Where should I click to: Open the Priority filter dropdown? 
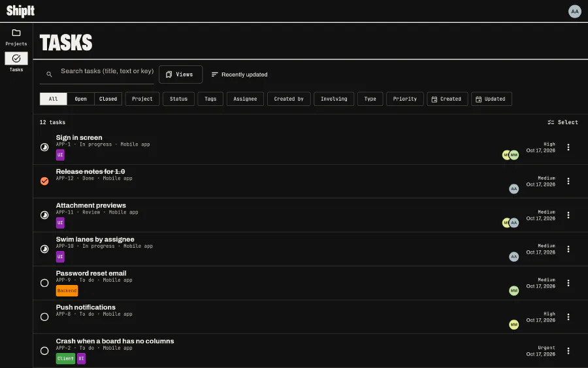click(x=404, y=99)
